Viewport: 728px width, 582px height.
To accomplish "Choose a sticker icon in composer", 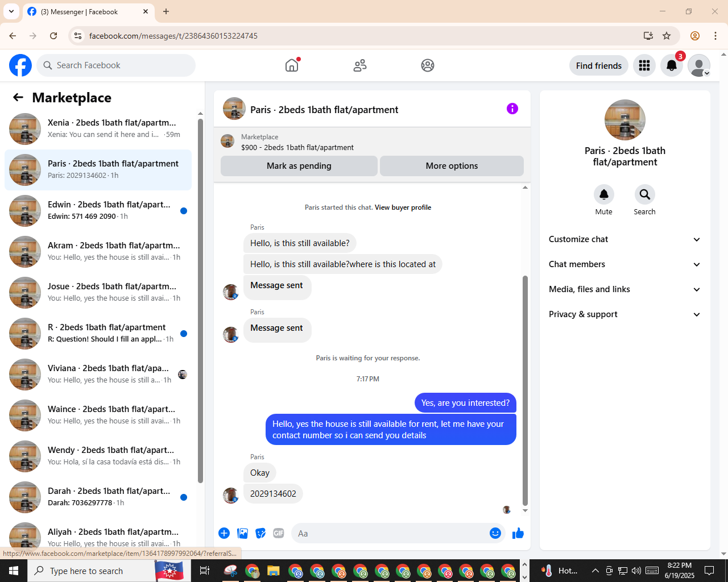I will (260, 533).
